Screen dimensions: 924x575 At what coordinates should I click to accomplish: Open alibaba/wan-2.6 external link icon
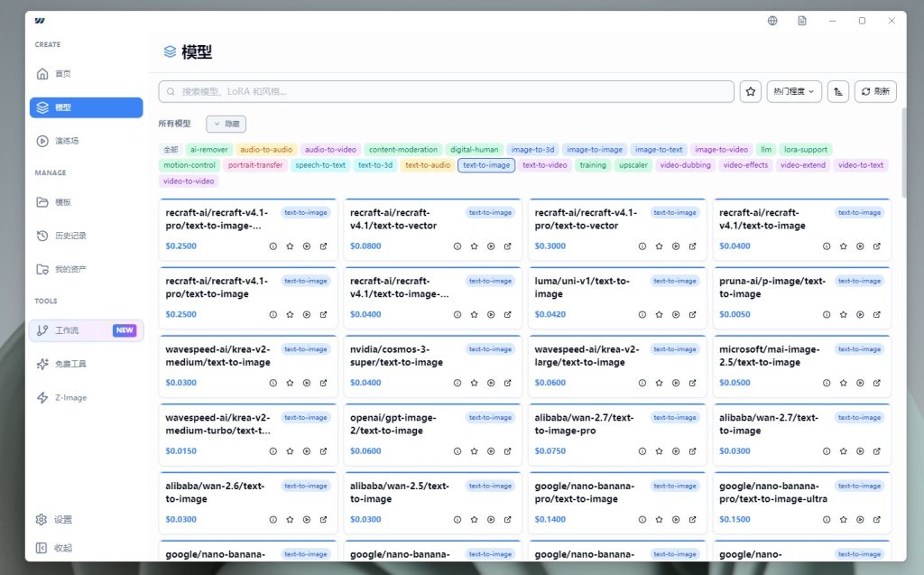pyautogui.click(x=323, y=520)
